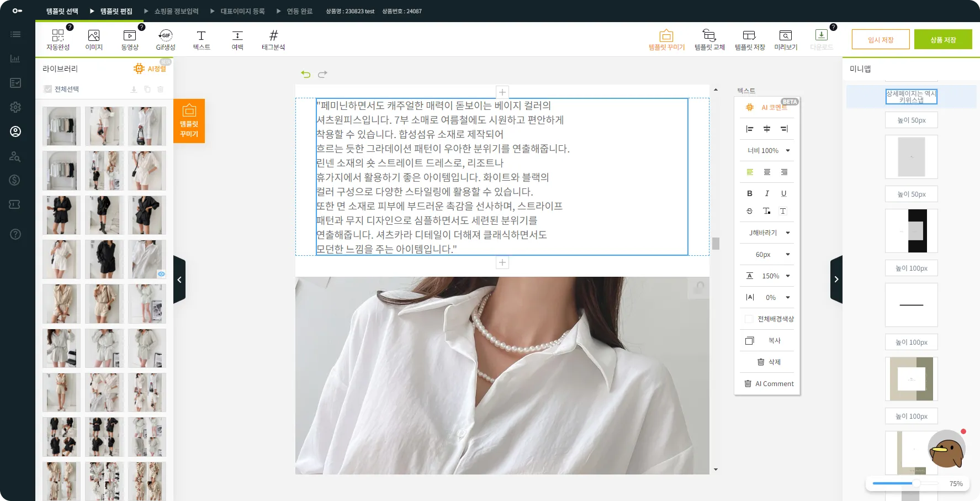Image resolution: width=980 pixels, height=501 pixels.
Task: Check the 전체선택 checkbox in library
Action: 48,89
